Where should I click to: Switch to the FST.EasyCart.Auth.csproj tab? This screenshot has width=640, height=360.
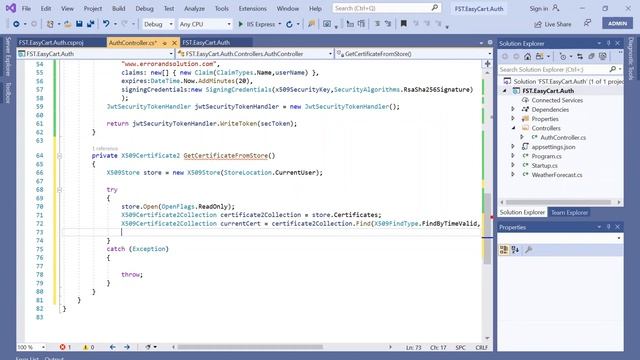pos(51,42)
